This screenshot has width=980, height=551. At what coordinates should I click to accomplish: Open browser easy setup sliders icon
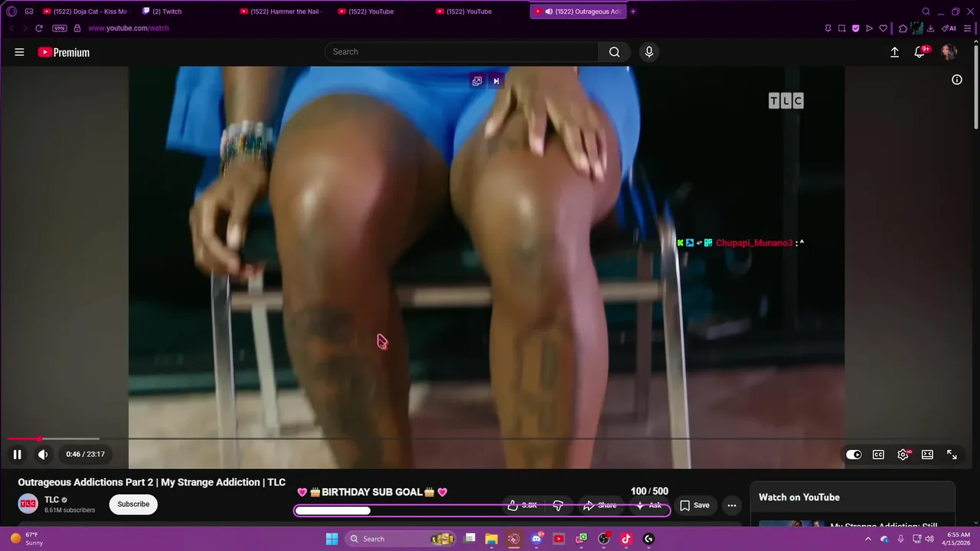[x=968, y=28]
